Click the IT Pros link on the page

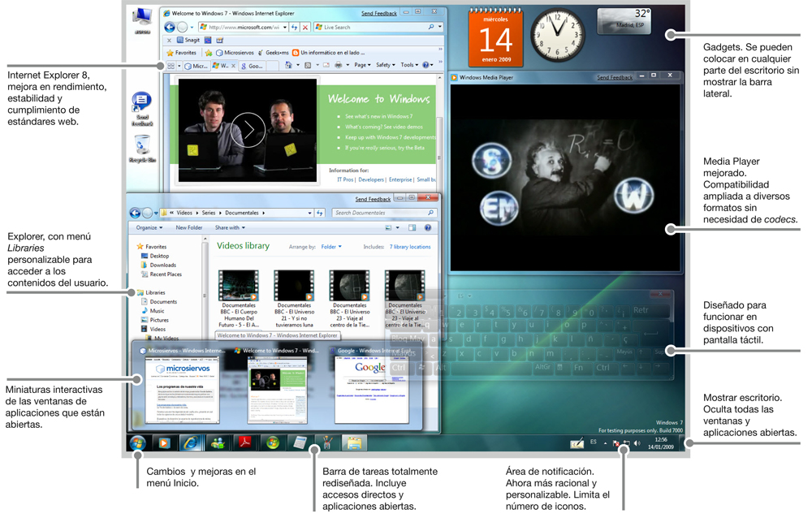click(x=345, y=179)
